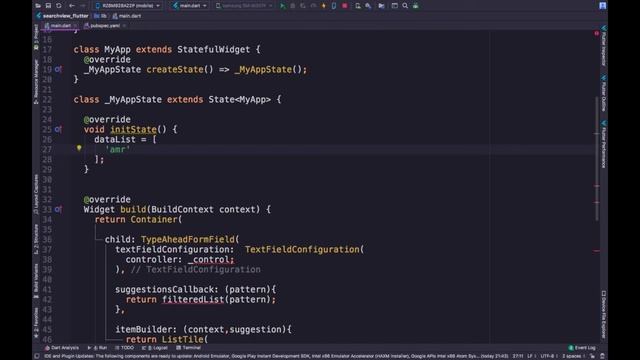Click line number 22 in the gutter

click(47, 100)
